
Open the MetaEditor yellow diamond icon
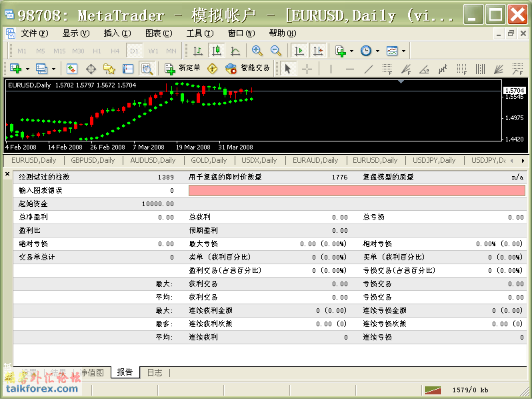213,69
